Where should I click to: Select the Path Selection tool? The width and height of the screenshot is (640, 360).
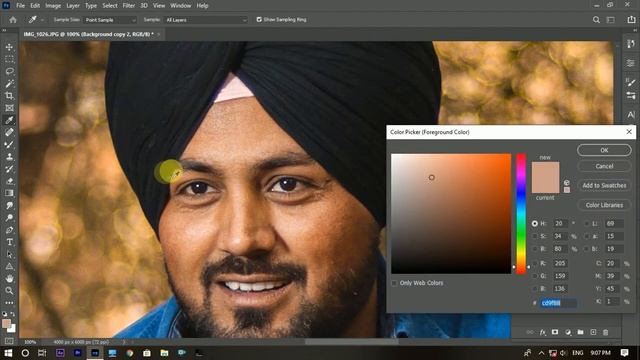pyautogui.click(x=9, y=254)
